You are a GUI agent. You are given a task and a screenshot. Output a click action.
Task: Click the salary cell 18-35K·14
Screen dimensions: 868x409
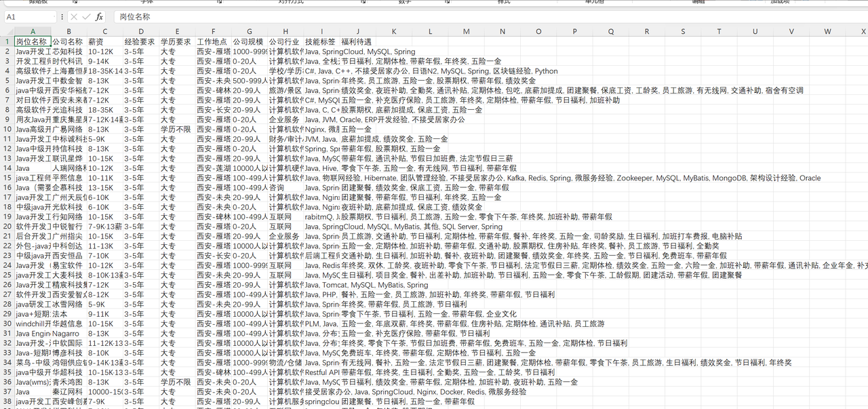(x=105, y=71)
